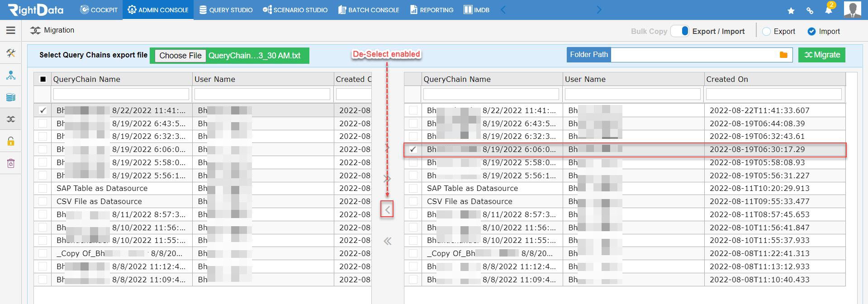
Task: Open the hamburger menu icon
Action: pos(11,30)
